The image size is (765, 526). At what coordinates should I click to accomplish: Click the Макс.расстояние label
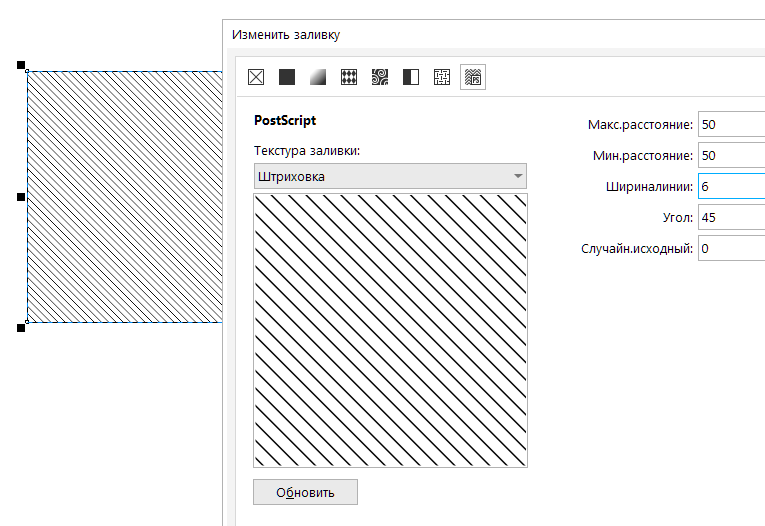click(640, 125)
